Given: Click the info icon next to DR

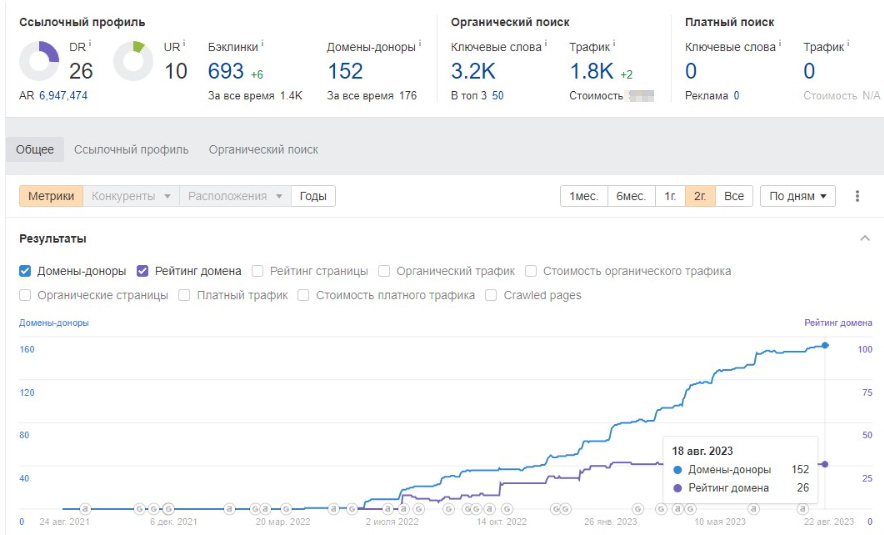Looking at the screenshot, I should pos(90,43).
